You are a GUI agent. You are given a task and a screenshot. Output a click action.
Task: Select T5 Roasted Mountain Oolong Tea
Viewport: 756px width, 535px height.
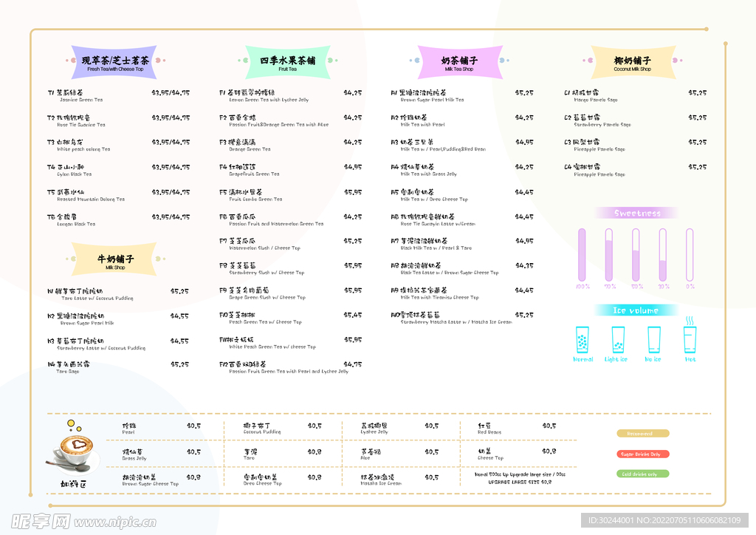pyautogui.click(x=119, y=195)
